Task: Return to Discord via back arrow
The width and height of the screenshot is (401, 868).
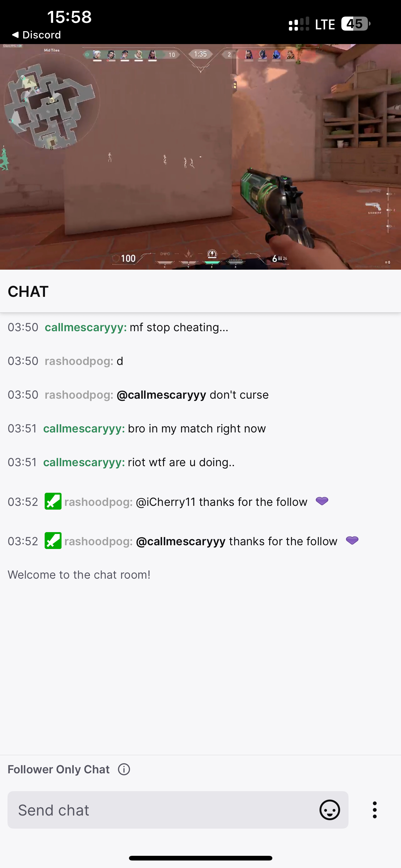Action: (36, 35)
